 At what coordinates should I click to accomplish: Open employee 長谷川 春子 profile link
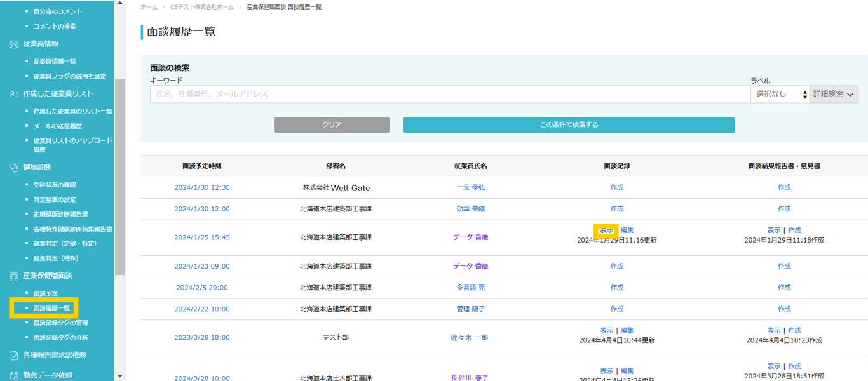470,378
